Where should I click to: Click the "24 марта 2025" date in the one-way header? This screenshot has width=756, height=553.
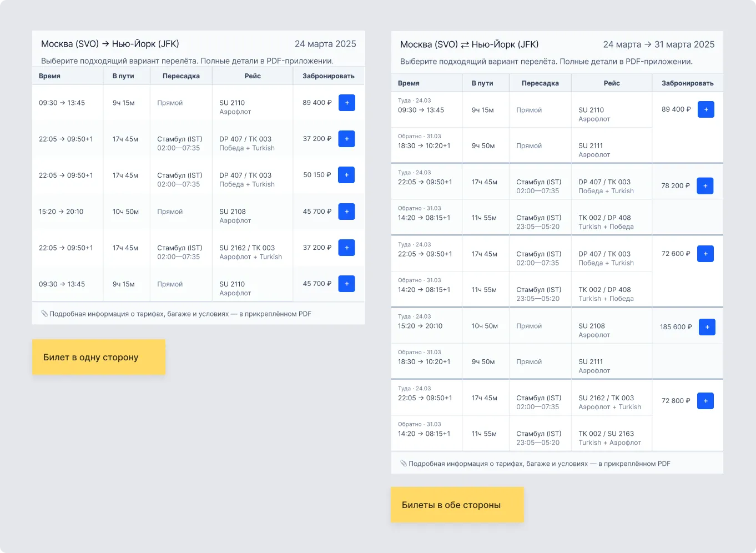(x=325, y=44)
